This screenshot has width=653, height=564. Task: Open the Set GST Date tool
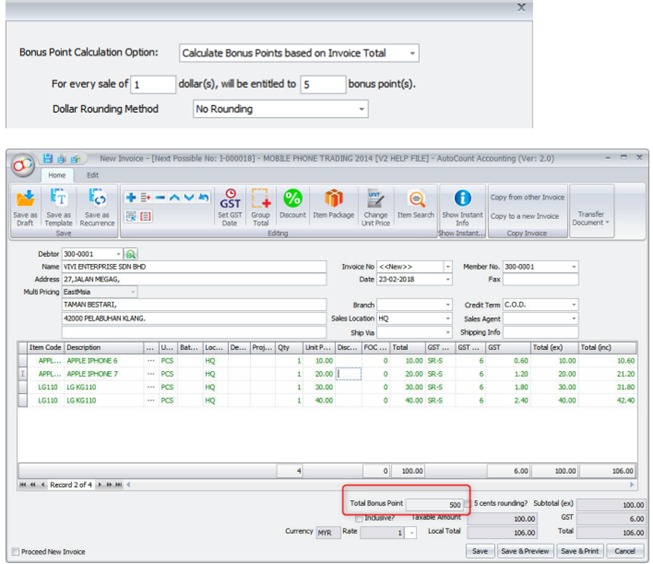tap(230, 199)
